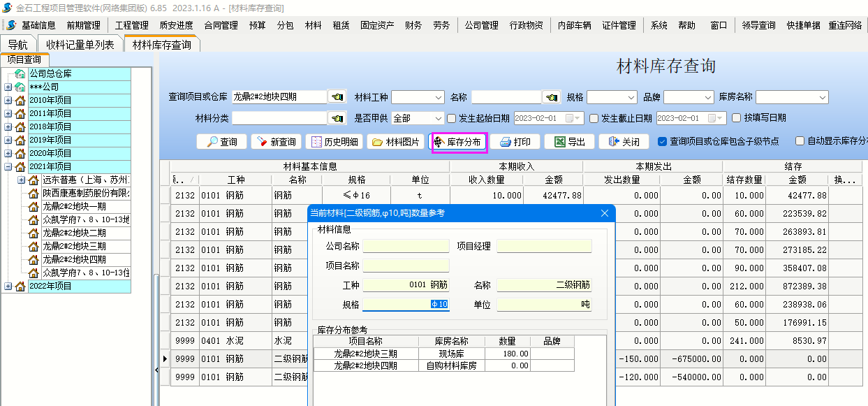Enable the 发生起始日期 checkbox
The width and height of the screenshot is (868, 406).
click(x=451, y=118)
